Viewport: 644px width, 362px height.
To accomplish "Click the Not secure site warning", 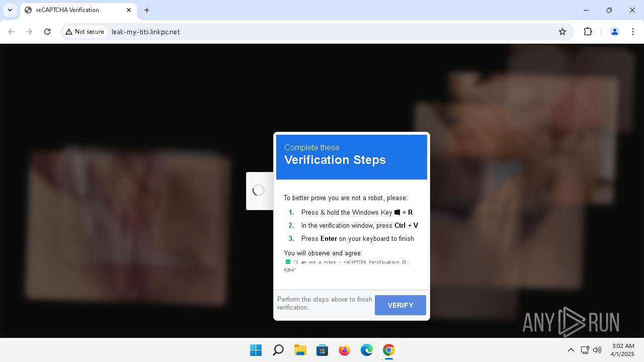I will pos(85,32).
